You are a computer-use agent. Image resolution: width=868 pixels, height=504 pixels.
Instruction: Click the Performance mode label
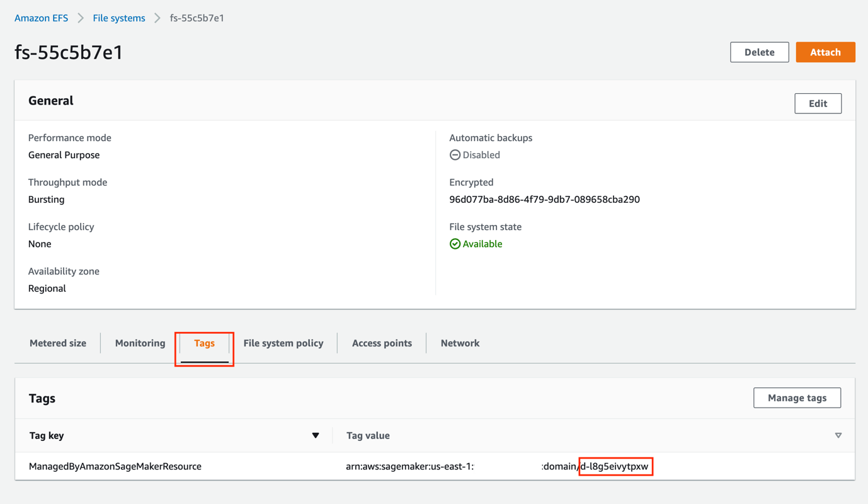point(69,138)
